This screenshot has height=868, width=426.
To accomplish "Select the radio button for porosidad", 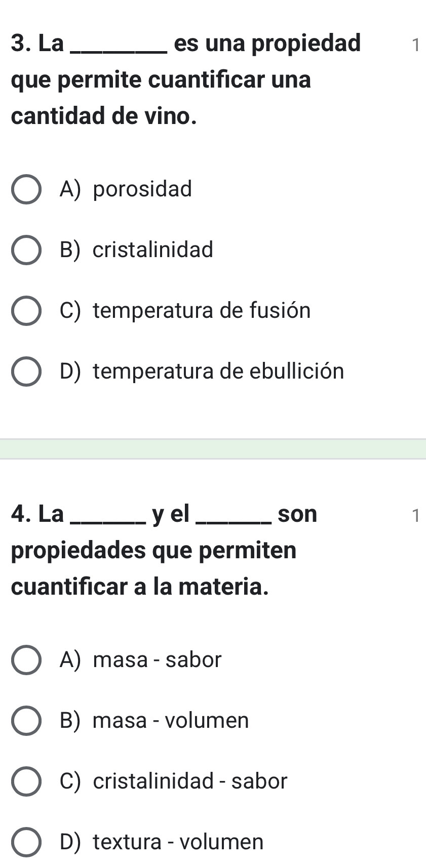I will point(26,189).
